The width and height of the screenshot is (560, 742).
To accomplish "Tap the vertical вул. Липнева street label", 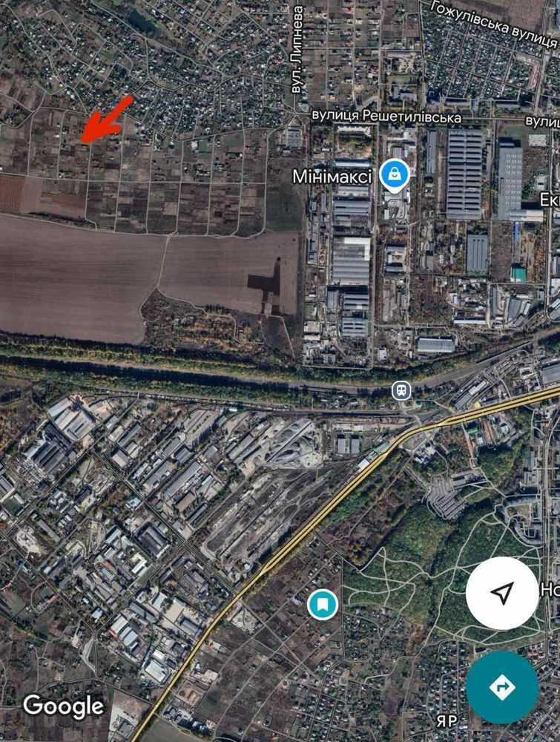I will coord(297,49).
